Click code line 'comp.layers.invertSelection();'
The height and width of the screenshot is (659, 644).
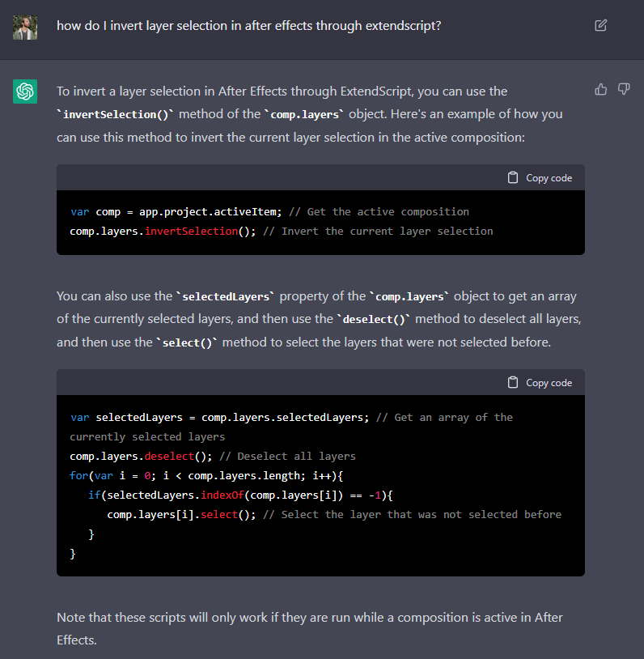coord(163,232)
